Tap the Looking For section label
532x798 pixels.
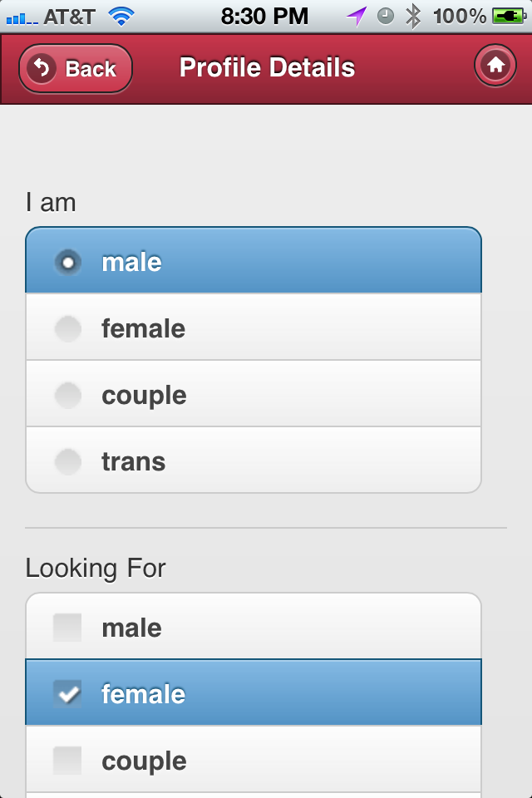[96, 569]
